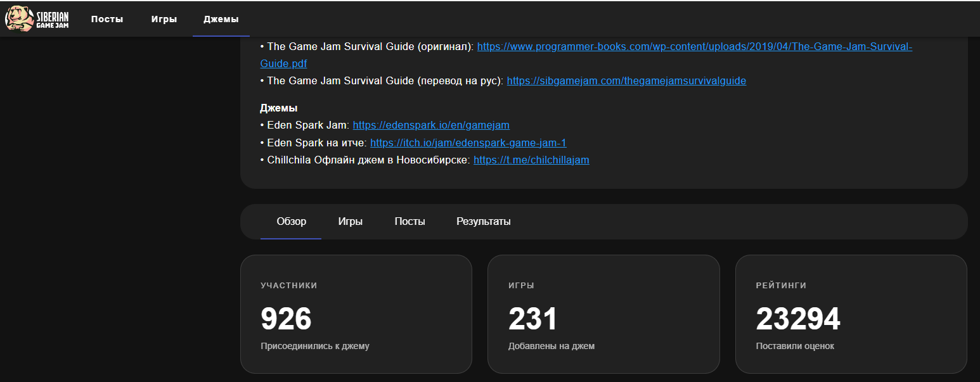Click 'Chillchila Офлайн джем в Новосибирске' text

pyautogui.click(x=368, y=160)
